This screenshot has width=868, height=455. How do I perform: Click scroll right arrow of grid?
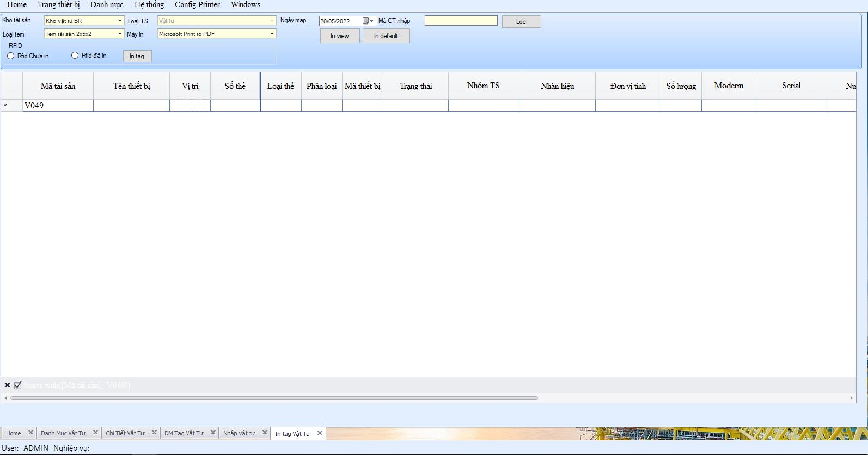point(852,398)
